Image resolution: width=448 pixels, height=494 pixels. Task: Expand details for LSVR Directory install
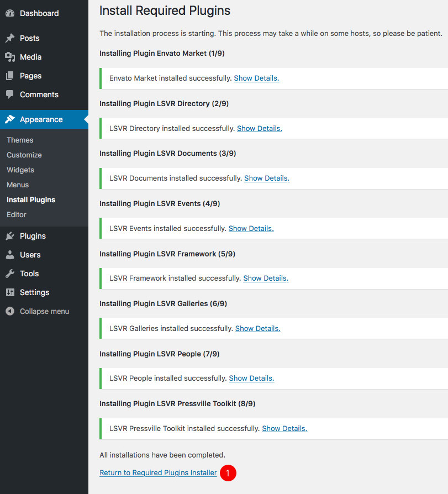[x=259, y=128]
